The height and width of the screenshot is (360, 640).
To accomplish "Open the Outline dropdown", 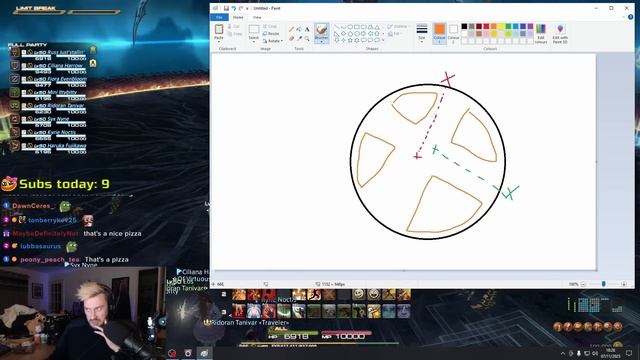I will 398,27.
